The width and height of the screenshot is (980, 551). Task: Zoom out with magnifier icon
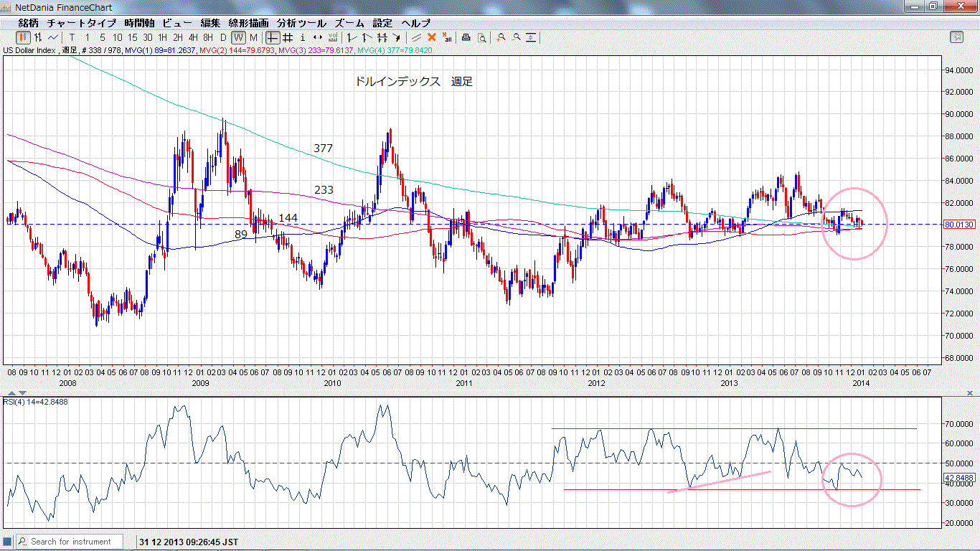point(516,37)
